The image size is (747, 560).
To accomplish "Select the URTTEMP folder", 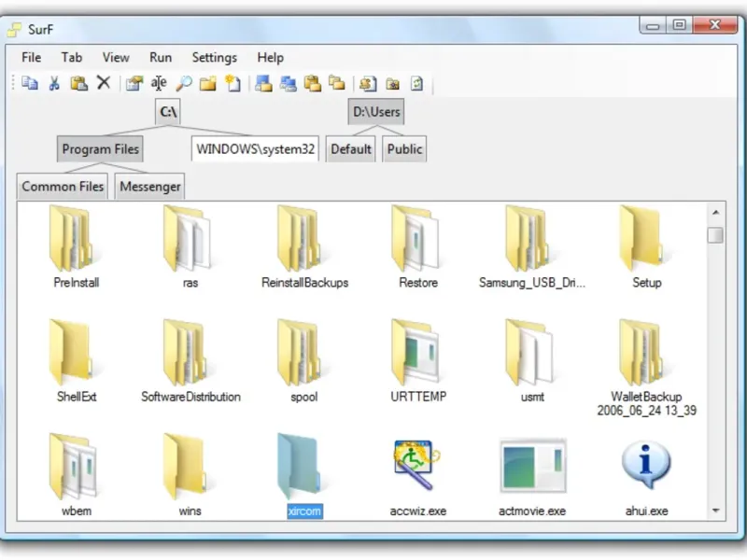I will [x=418, y=361].
